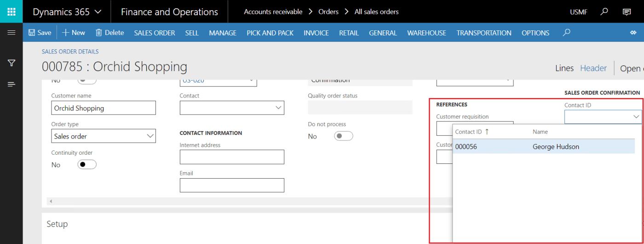This screenshot has height=244, width=644.
Task: Toggle the Continuity order switch
Action: coord(86,165)
